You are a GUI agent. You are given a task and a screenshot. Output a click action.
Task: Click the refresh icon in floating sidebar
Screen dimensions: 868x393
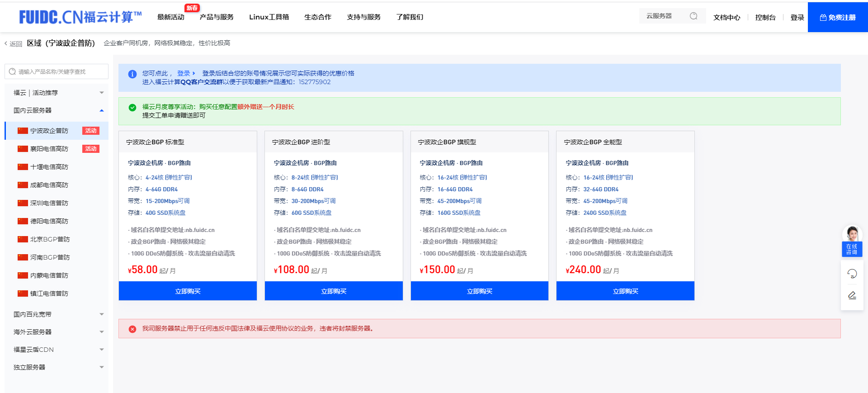[x=852, y=274]
